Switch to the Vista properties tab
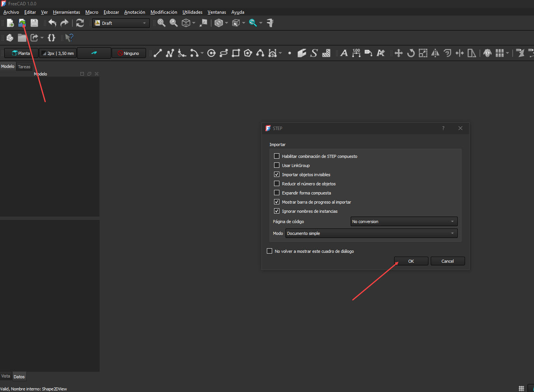Image resolution: width=534 pixels, height=392 pixels. coord(6,376)
